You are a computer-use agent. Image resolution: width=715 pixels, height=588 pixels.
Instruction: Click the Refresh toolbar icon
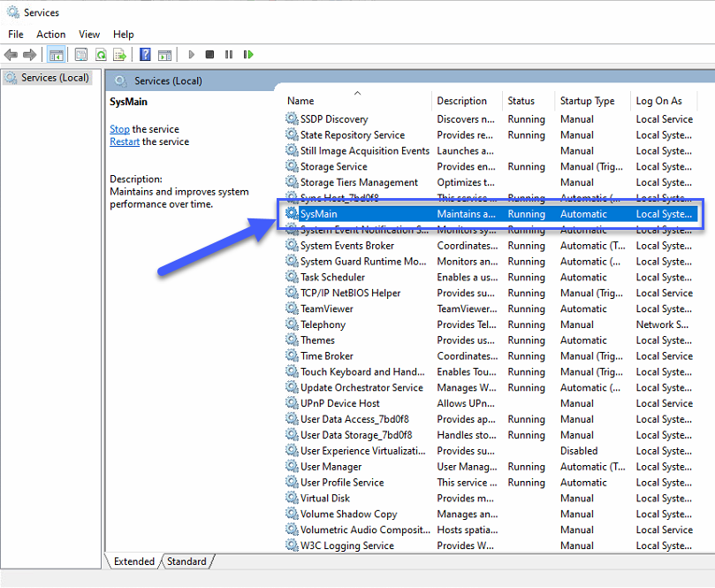101,55
